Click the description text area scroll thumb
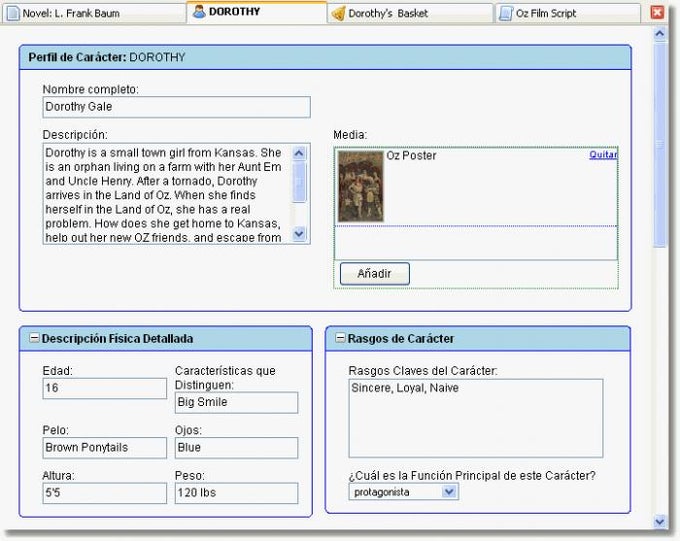The height and width of the screenshot is (541, 680). pyautogui.click(x=299, y=182)
